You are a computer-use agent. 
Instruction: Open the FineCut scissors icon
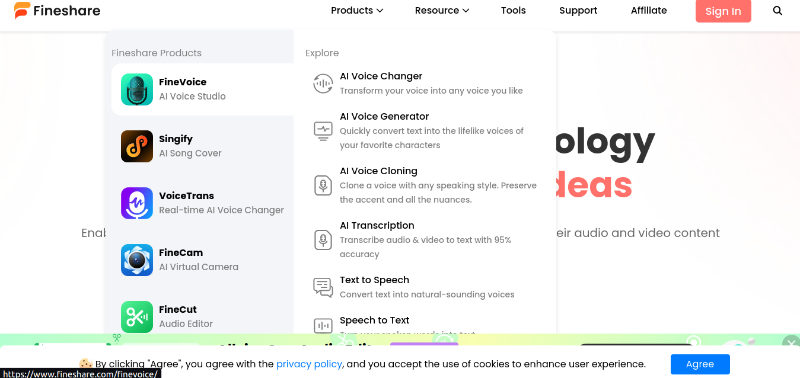[x=137, y=317]
